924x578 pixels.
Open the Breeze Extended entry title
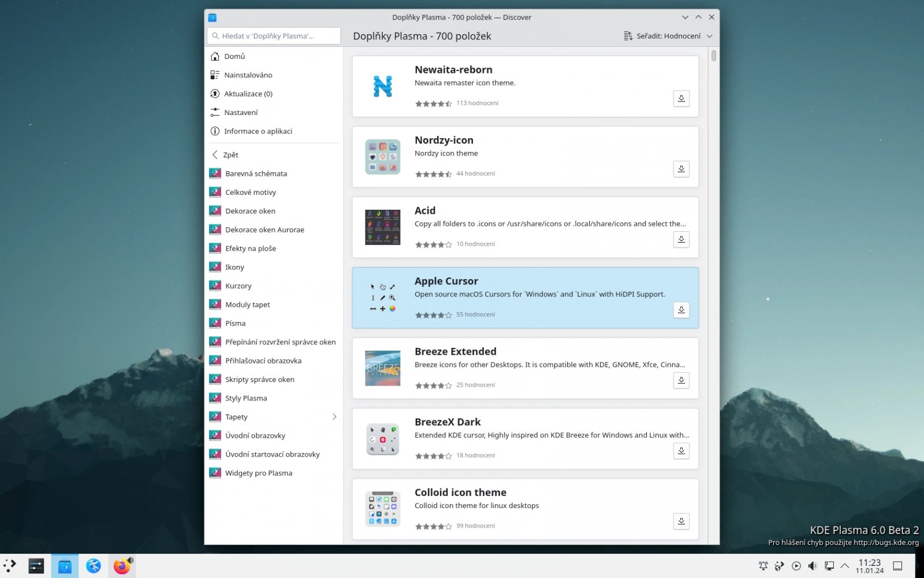pos(456,351)
